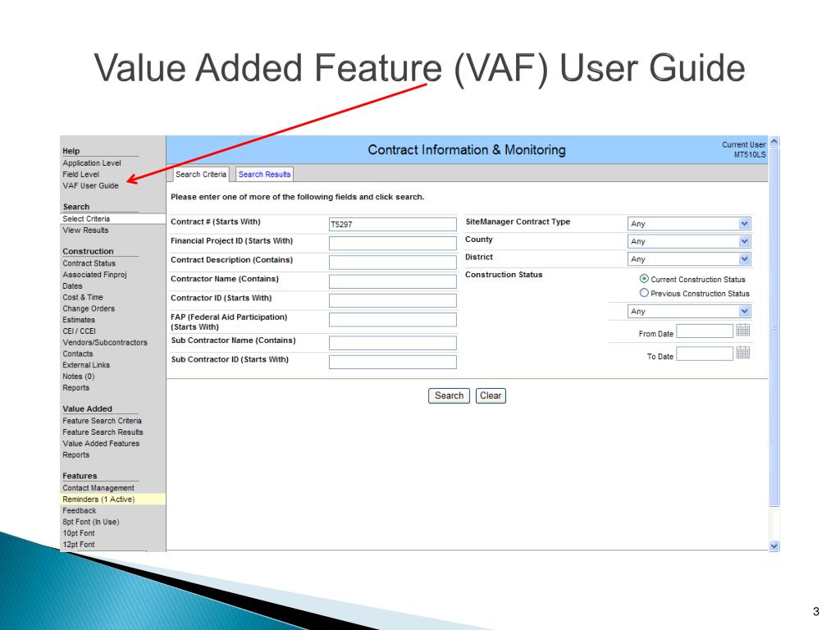Screen dimensions: 840x630
Task: Click the Contract Description field
Action: [393, 262]
